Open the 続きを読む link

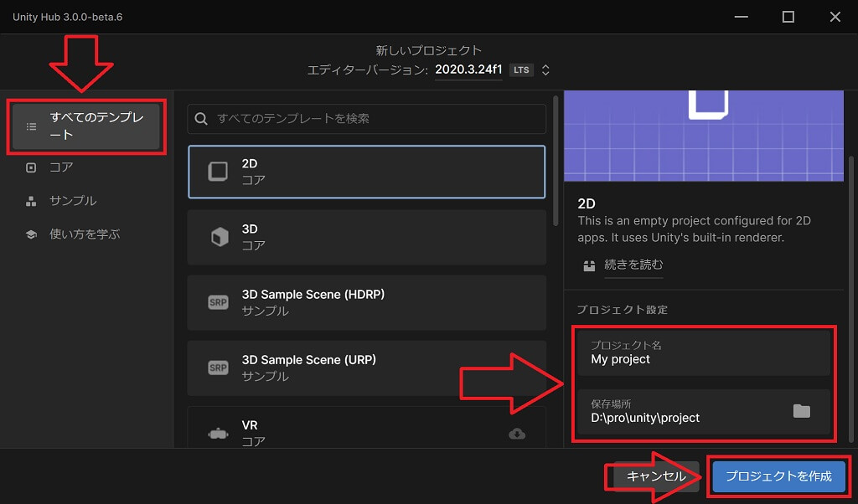[633, 265]
